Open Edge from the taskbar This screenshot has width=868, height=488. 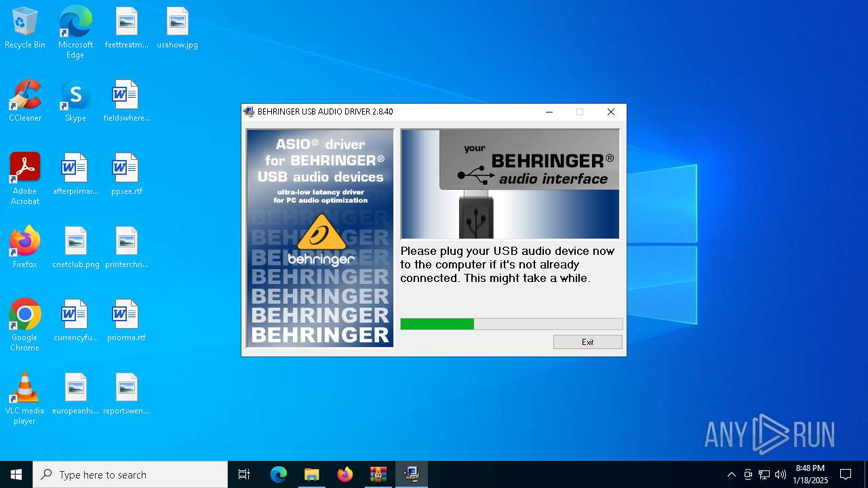point(279,474)
